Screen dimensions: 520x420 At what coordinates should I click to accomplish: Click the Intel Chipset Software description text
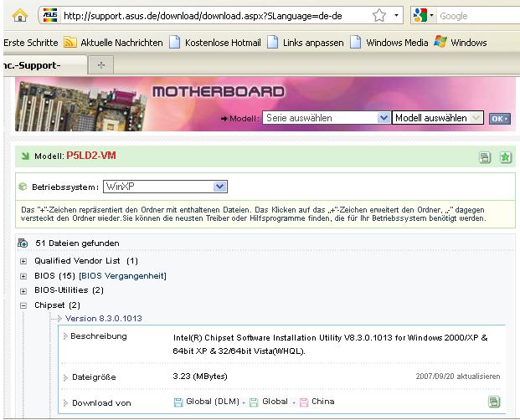point(330,344)
